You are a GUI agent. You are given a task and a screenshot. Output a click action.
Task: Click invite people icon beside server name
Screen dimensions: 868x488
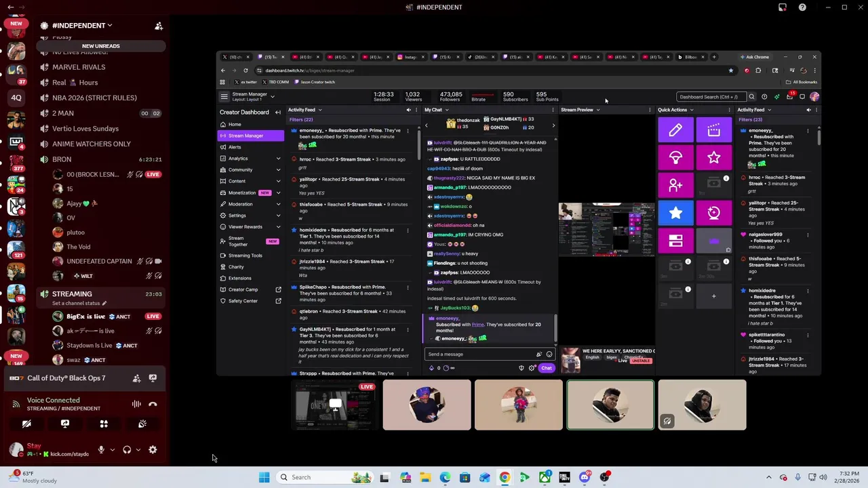coord(159,26)
